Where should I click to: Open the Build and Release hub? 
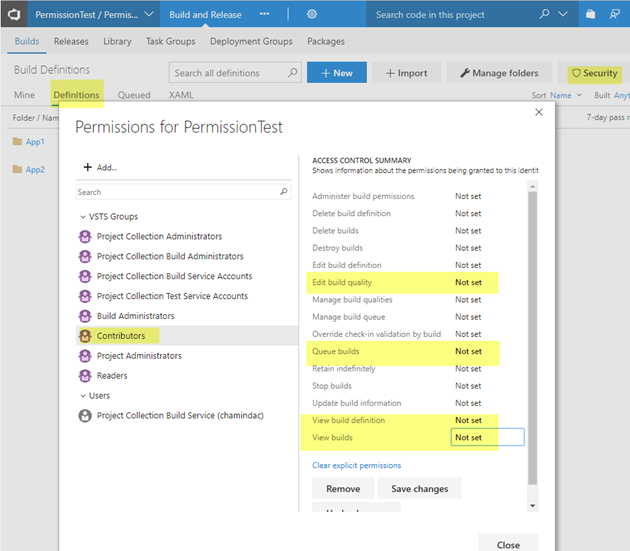(x=205, y=14)
